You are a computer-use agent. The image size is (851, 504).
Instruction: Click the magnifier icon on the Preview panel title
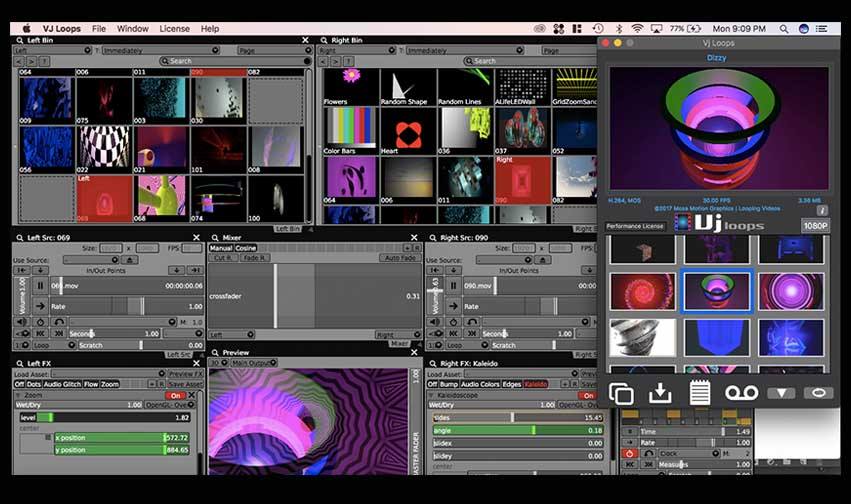tap(215, 352)
